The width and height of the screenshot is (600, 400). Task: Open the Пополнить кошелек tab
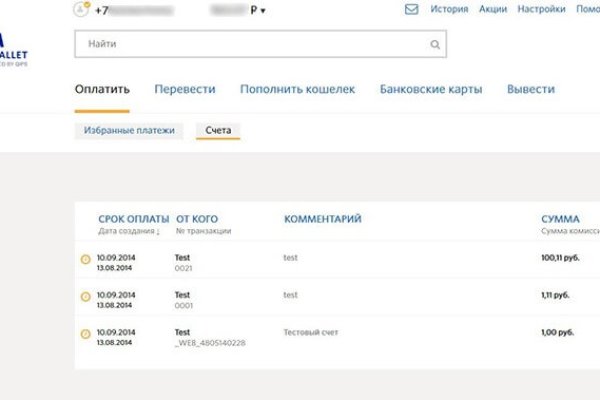point(297,89)
